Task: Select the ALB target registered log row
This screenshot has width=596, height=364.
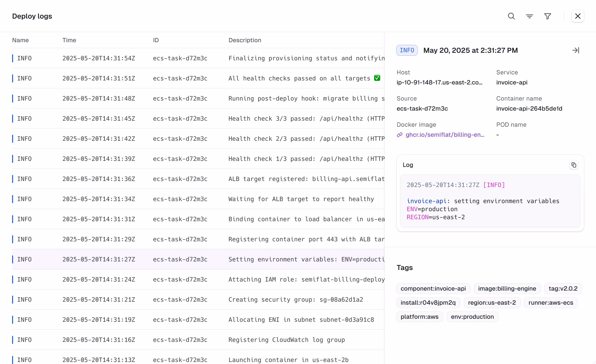Action: 198,179
